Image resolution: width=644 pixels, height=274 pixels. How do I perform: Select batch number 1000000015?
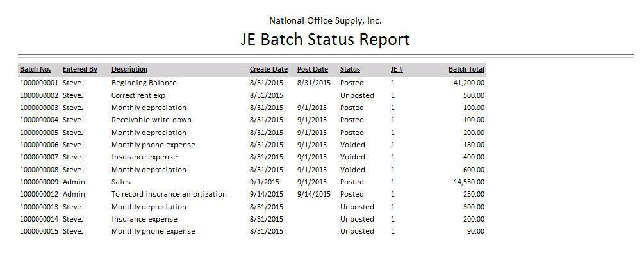click(39, 231)
